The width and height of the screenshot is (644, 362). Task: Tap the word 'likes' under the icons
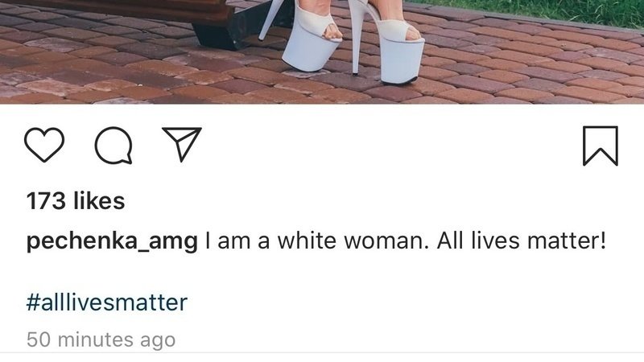coord(99,201)
